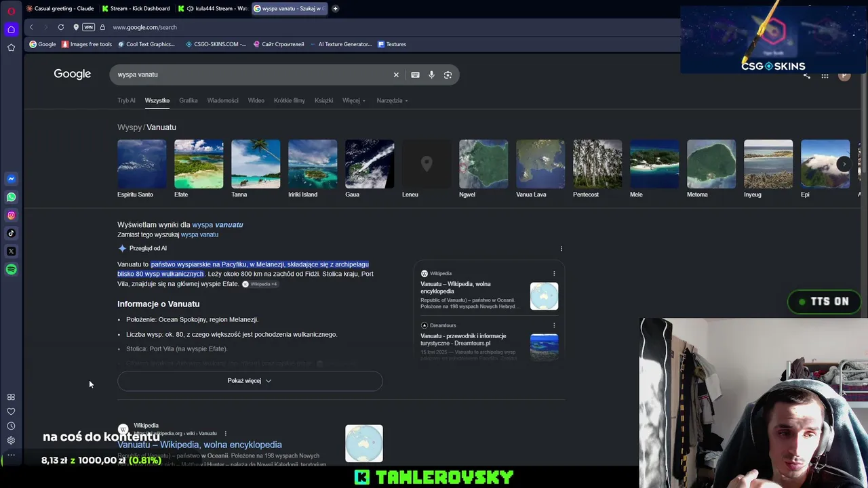Switch to the Casual greeting - Claude tab

(60, 9)
